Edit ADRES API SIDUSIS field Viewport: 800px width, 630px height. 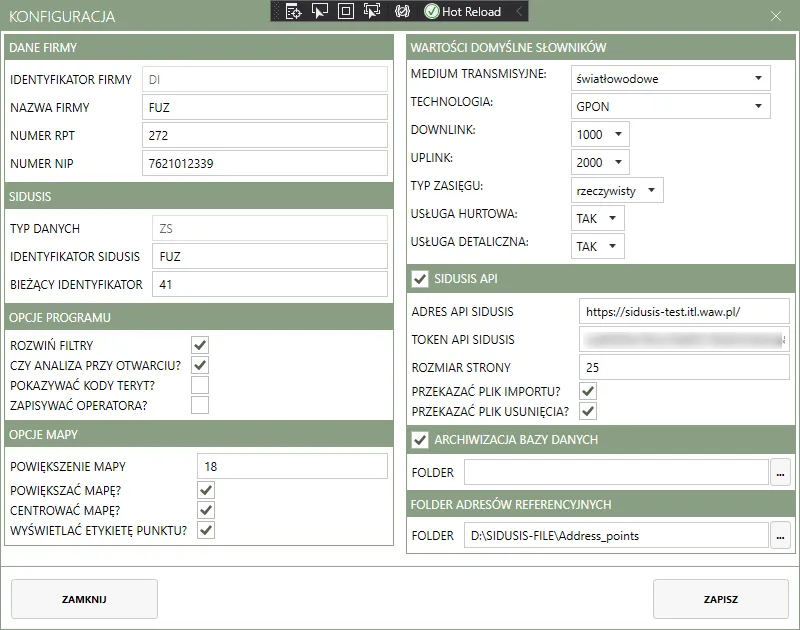click(684, 311)
